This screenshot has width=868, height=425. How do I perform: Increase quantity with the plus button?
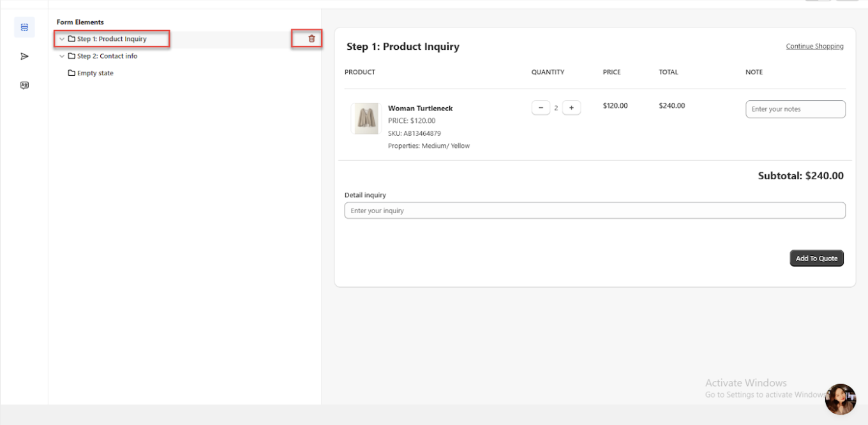(571, 108)
